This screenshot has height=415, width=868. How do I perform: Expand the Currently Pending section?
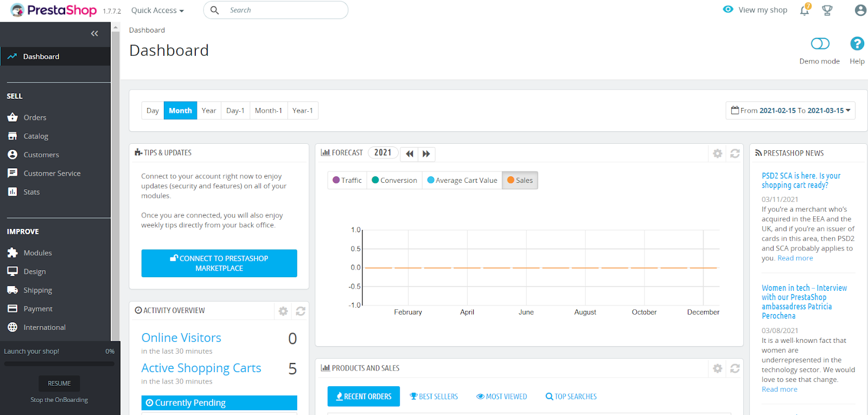coord(219,403)
